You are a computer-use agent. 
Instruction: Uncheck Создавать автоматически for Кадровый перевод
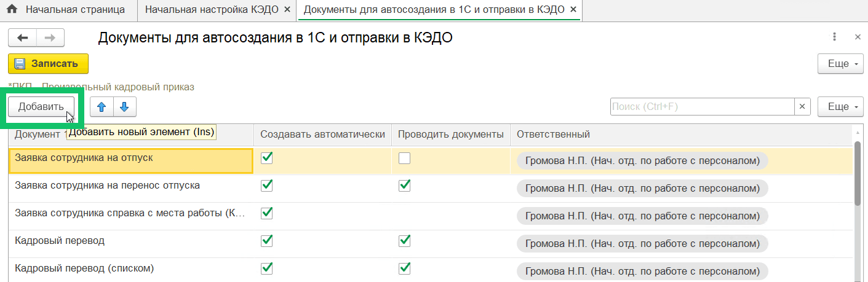(x=267, y=240)
